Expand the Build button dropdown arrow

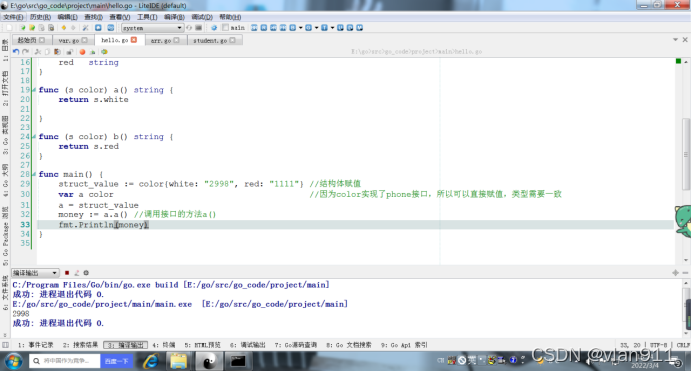pyautogui.click(x=301, y=28)
